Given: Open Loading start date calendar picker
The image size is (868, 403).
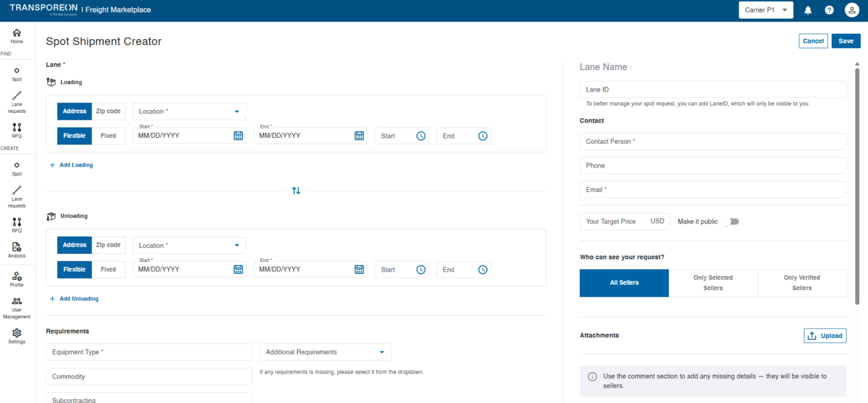Looking at the screenshot, I should pos(238,136).
